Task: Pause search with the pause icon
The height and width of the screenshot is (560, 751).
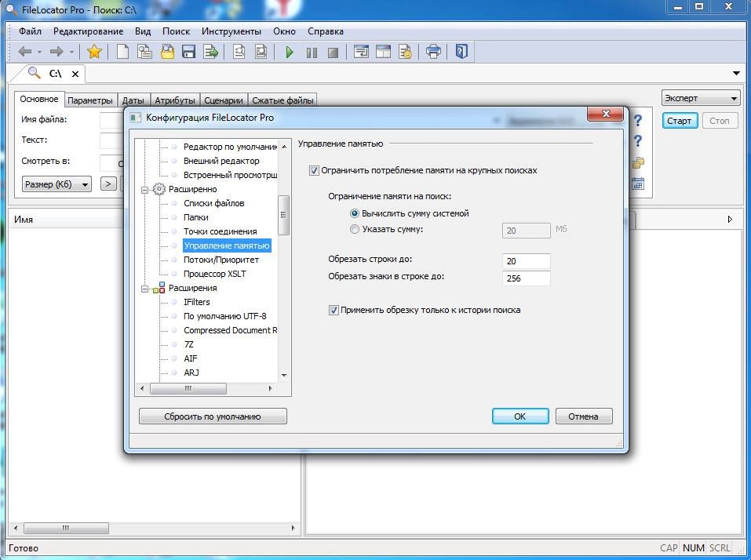Action: pos(312,53)
